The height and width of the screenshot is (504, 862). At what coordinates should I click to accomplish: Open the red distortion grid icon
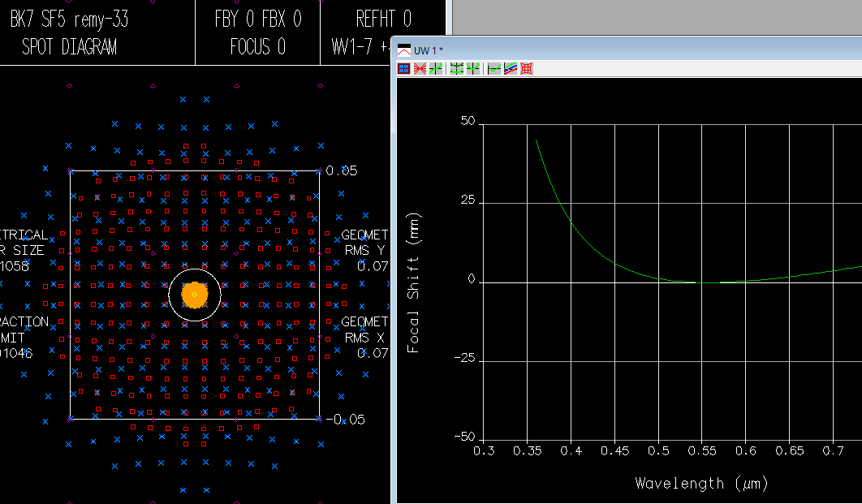[x=527, y=69]
